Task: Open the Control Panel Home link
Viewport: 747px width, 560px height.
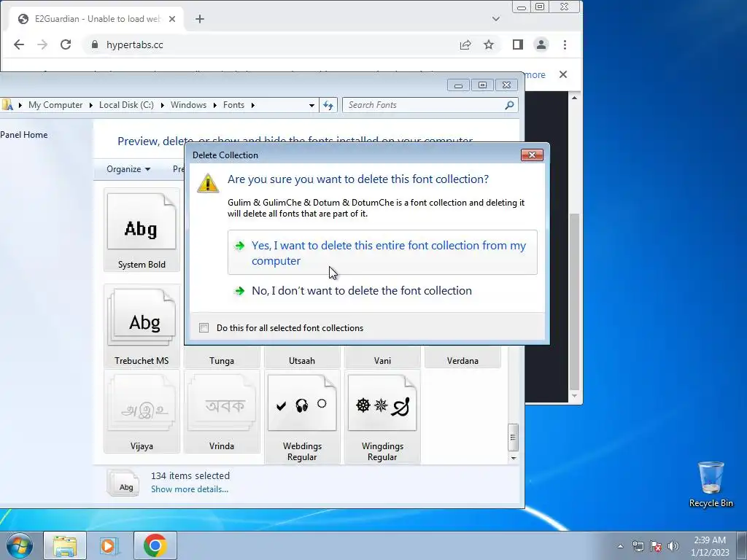Action: pyautogui.click(x=24, y=135)
